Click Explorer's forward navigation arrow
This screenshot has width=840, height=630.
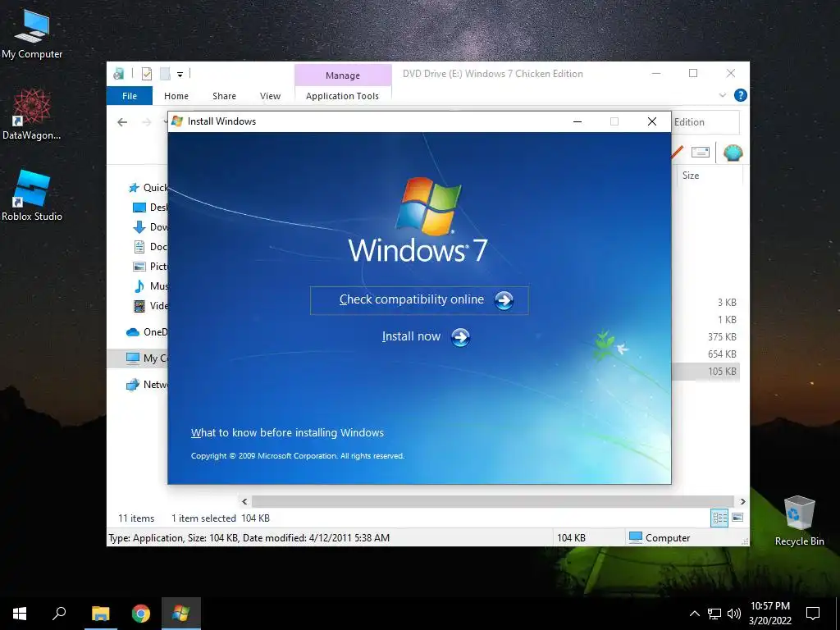(x=146, y=122)
